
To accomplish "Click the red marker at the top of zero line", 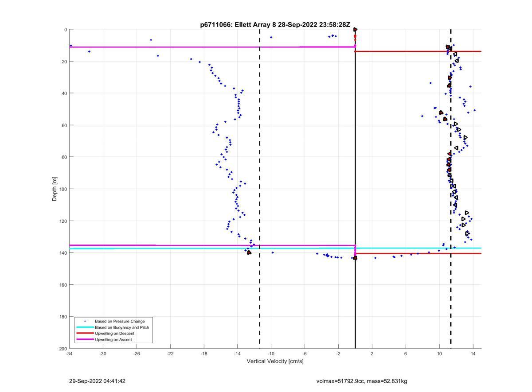I will point(355,30).
